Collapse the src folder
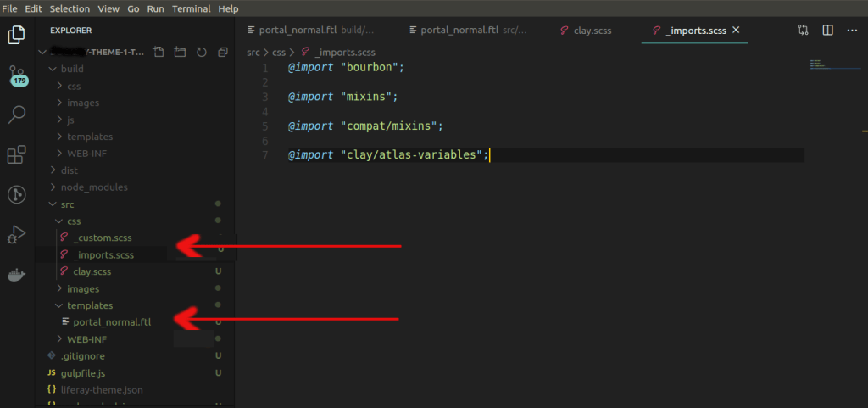 pos(67,204)
